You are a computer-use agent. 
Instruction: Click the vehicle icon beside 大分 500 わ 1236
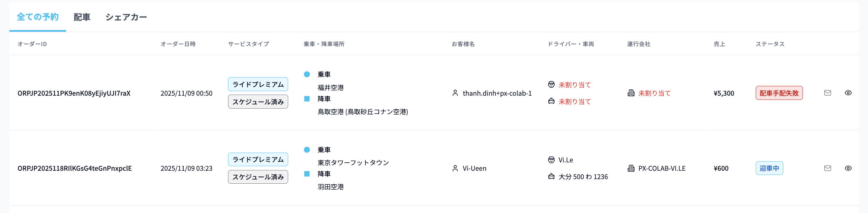(x=552, y=177)
